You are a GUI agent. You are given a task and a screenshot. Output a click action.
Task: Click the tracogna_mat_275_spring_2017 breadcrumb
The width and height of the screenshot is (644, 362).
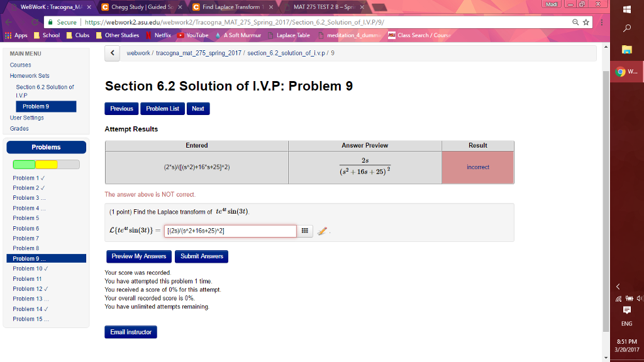(x=198, y=53)
